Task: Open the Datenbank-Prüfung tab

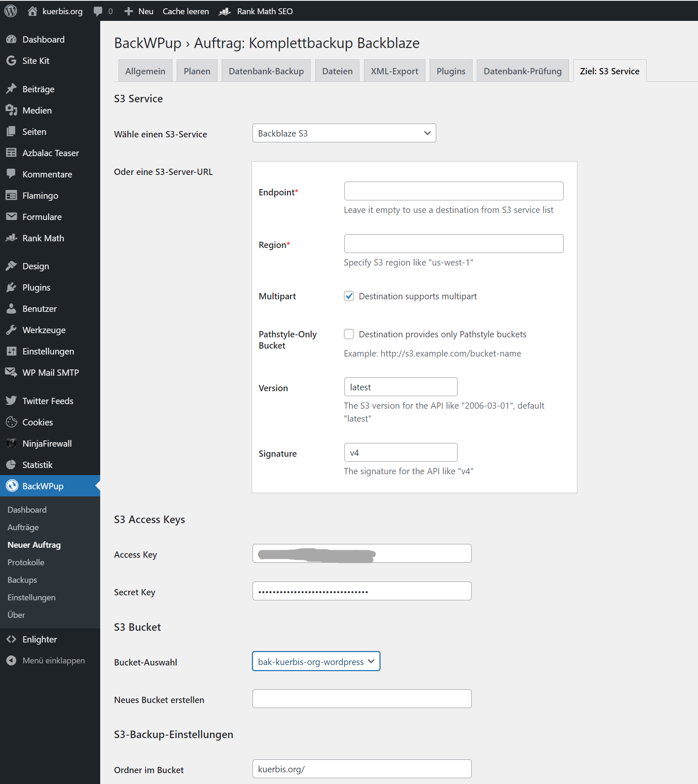Action: (x=523, y=71)
